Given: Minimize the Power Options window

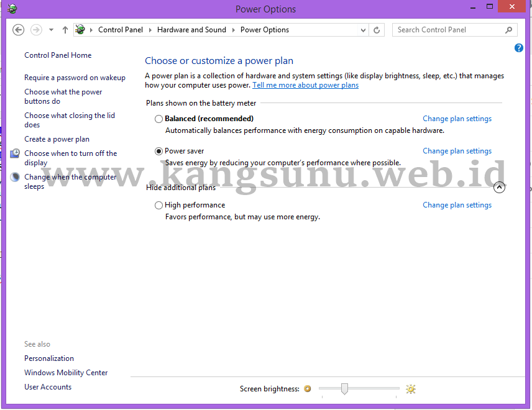Looking at the screenshot, I should coord(472,7).
